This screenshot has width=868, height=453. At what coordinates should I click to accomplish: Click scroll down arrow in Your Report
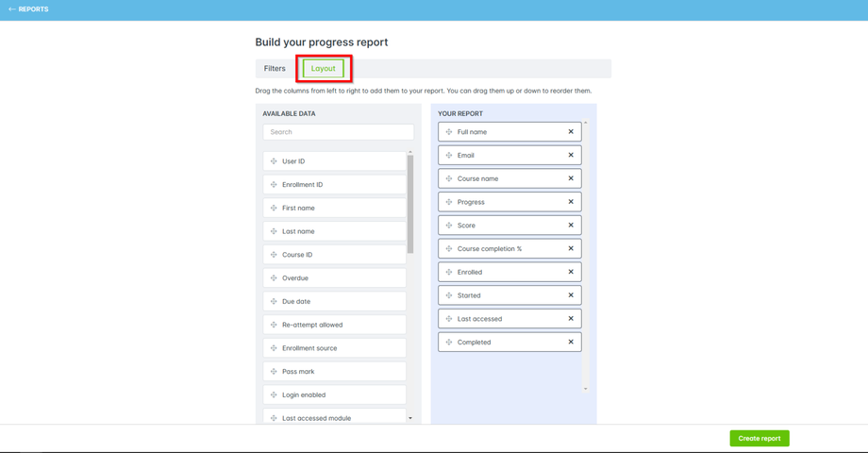(x=586, y=389)
